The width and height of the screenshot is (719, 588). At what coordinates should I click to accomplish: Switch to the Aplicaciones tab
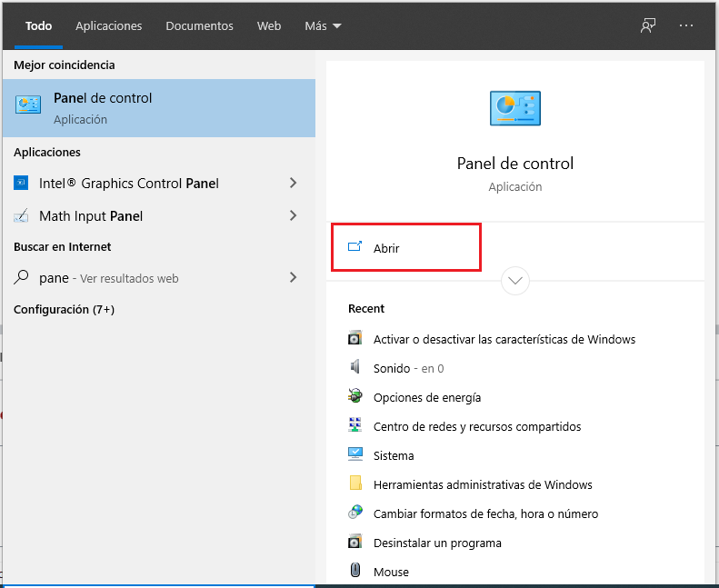tap(109, 26)
